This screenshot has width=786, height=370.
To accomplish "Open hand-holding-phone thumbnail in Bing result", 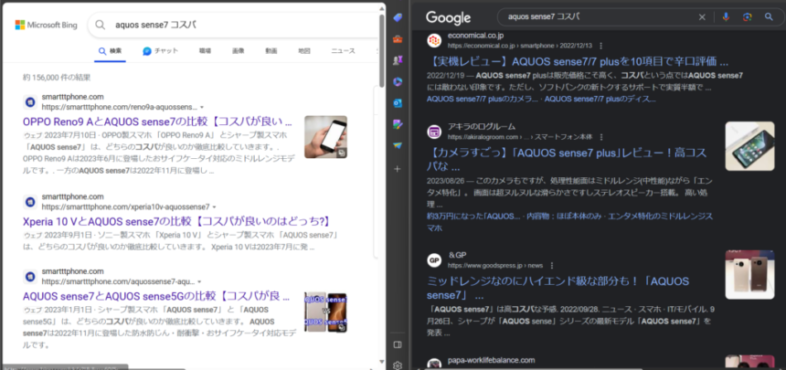I will pyautogui.click(x=326, y=137).
